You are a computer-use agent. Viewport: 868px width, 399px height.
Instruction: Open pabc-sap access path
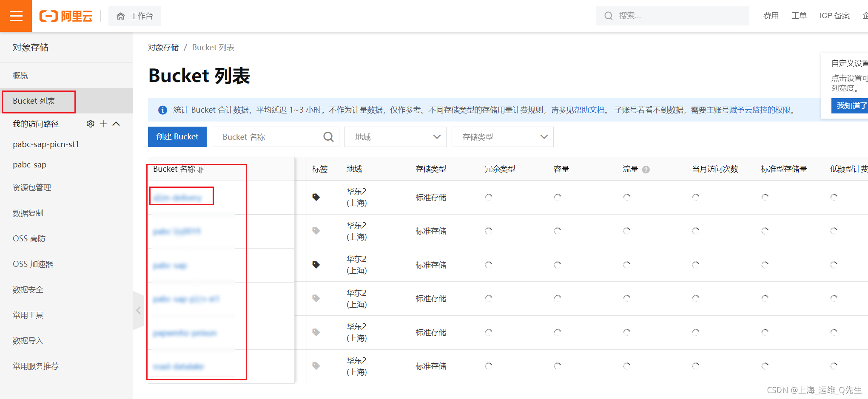coord(30,164)
